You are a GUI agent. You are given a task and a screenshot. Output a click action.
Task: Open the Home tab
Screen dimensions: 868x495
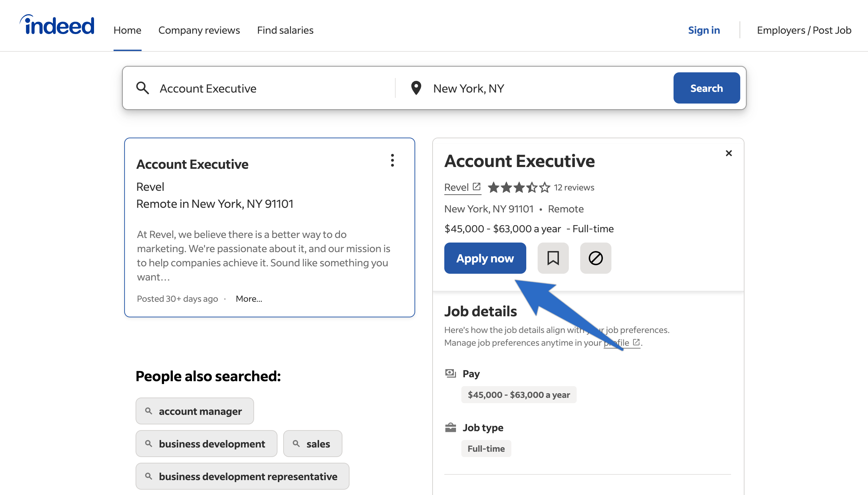[127, 30]
